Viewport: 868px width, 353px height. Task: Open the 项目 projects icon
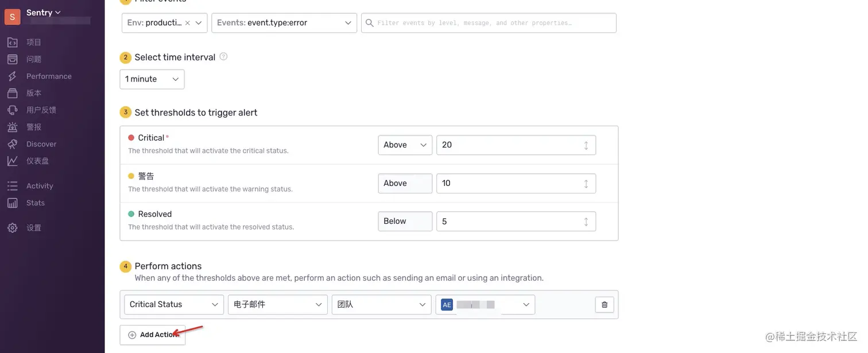coord(13,42)
